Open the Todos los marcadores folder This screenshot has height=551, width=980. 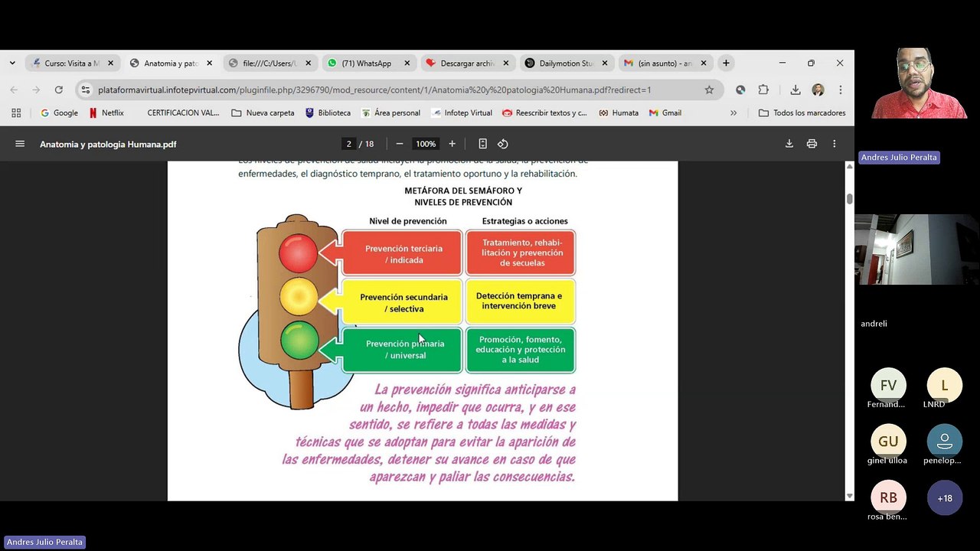tap(802, 112)
